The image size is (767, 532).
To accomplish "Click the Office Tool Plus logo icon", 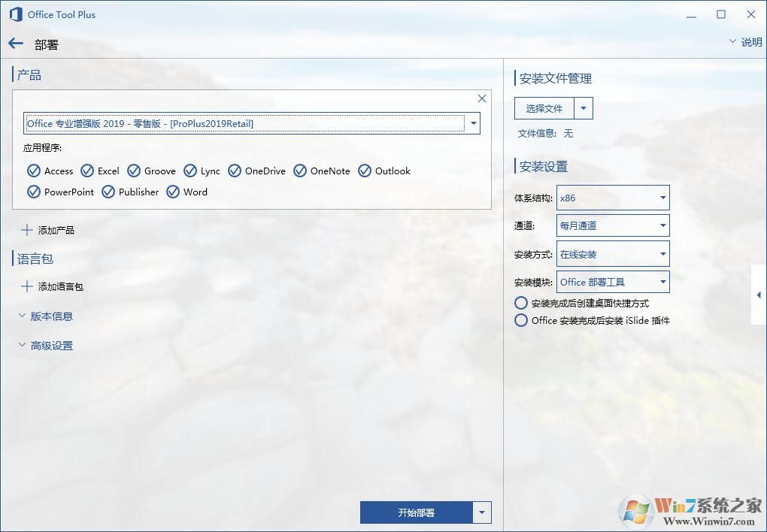I will [x=14, y=14].
